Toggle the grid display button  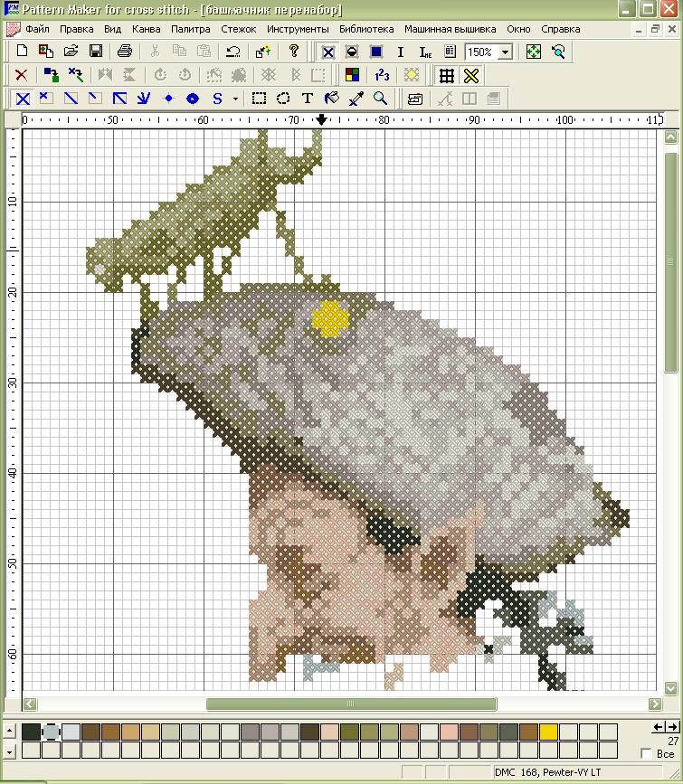pos(446,75)
